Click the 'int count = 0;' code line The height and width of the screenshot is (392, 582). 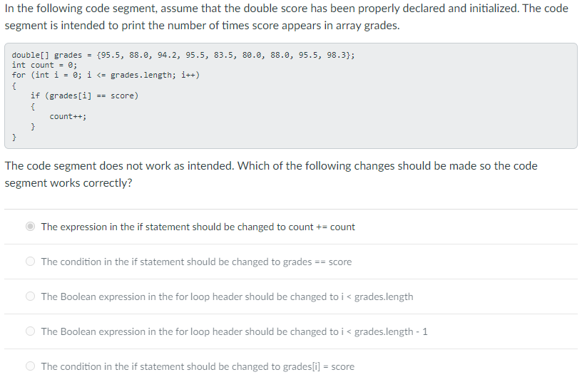click(x=44, y=66)
